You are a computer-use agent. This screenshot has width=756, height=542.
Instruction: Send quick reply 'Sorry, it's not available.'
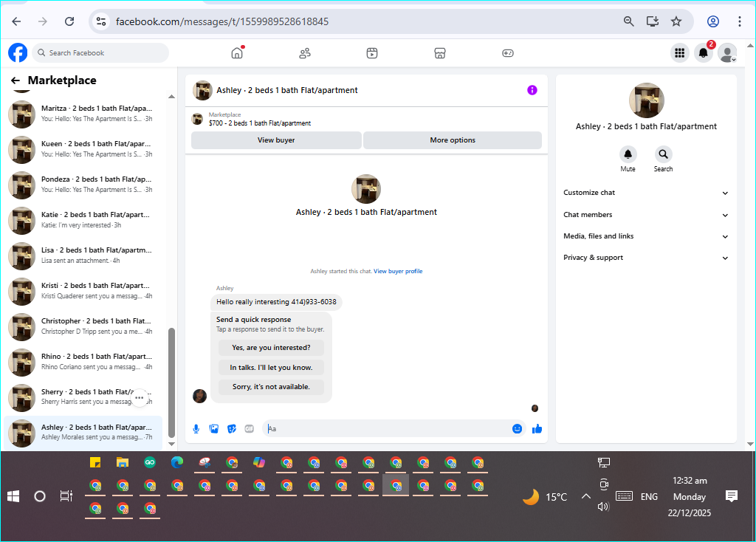271,387
